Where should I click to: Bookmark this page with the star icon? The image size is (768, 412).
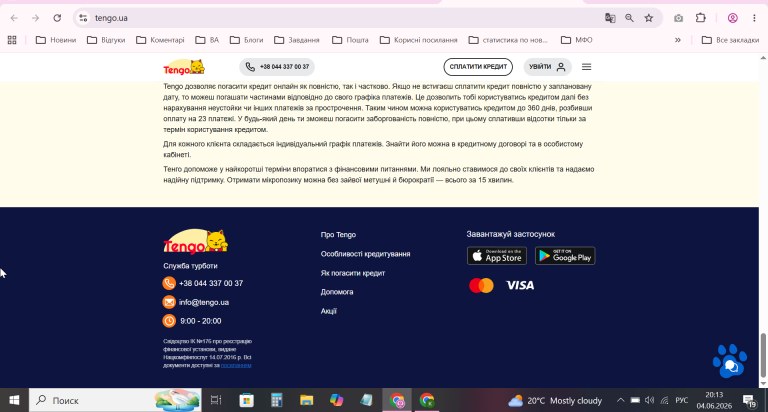tap(649, 18)
